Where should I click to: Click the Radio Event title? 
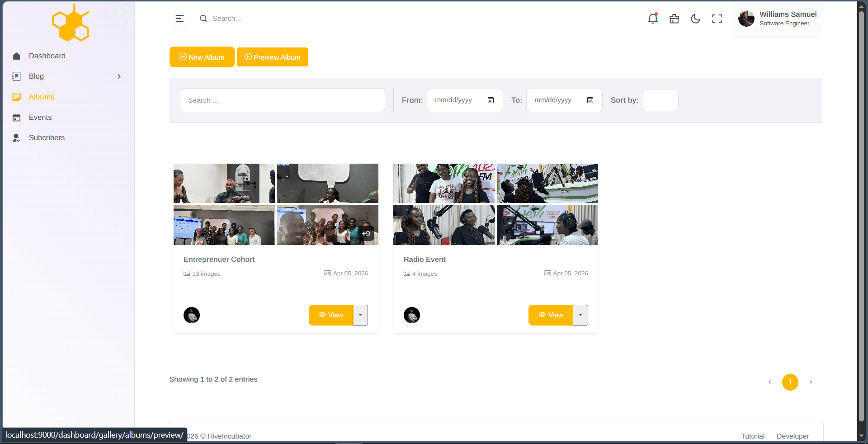(425, 260)
